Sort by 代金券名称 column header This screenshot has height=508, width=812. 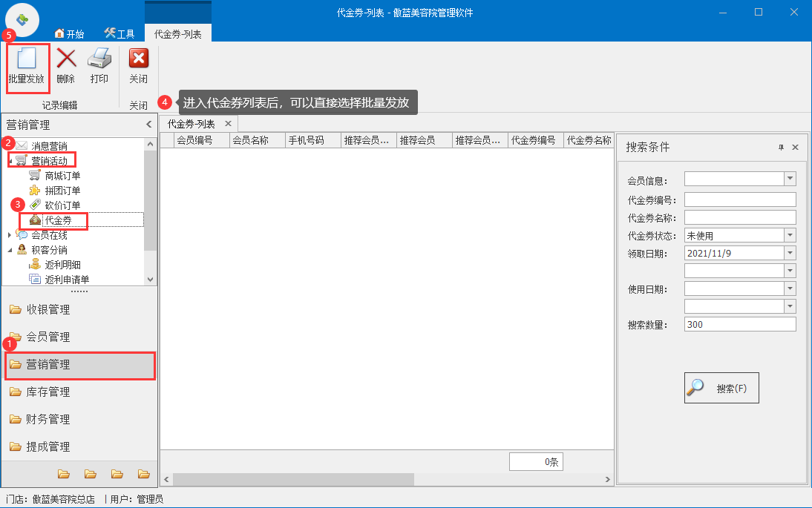pyautogui.click(x=589, y=140)
